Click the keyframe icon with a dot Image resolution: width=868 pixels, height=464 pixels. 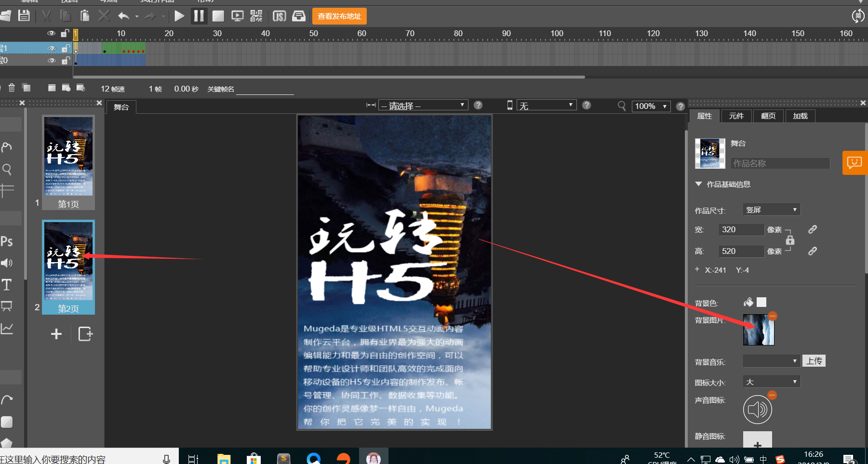point(67,88)
